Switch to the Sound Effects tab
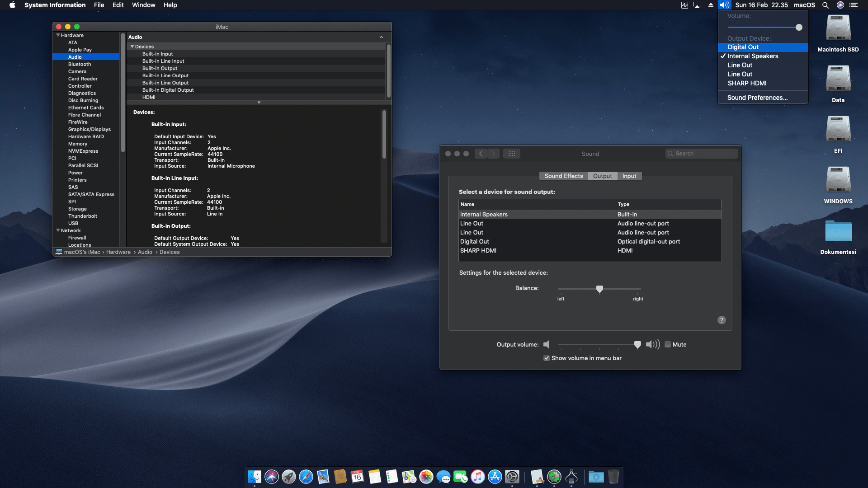 (x=564, y=176)
